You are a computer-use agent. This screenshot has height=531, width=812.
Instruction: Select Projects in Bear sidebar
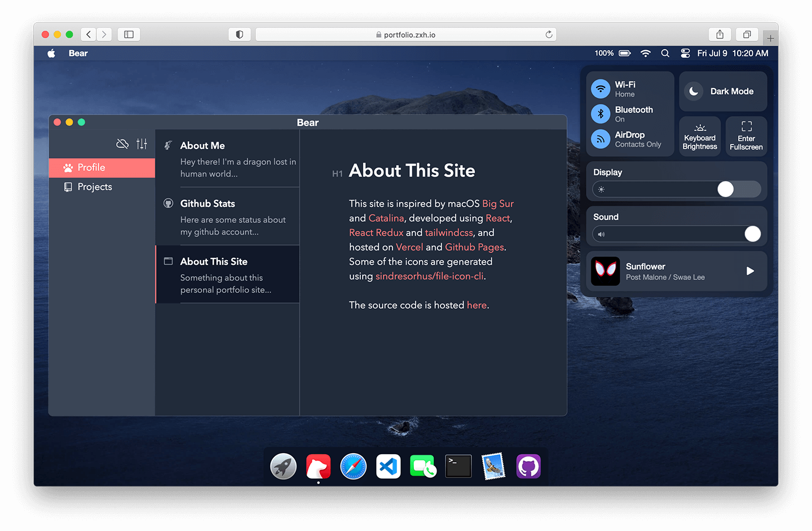[102, 187]
